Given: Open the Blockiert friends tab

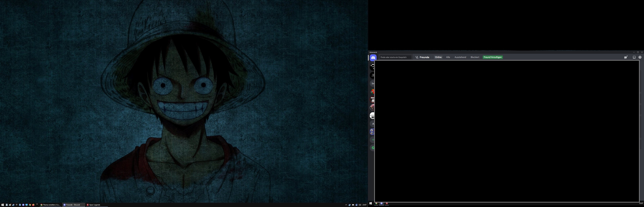Looking at the screenshot, I should [x=475, y=57].
